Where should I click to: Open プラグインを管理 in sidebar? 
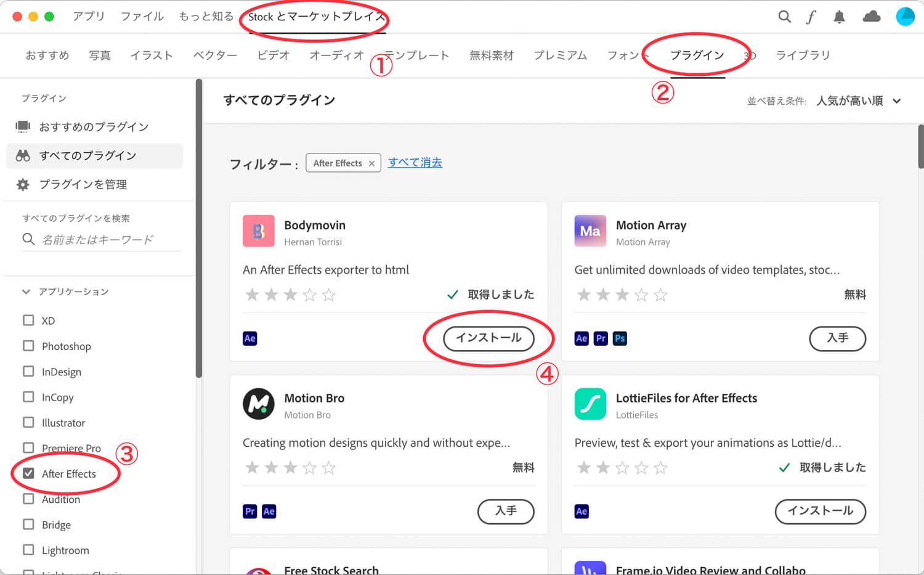pyautogui.click(x=83, y=184)
